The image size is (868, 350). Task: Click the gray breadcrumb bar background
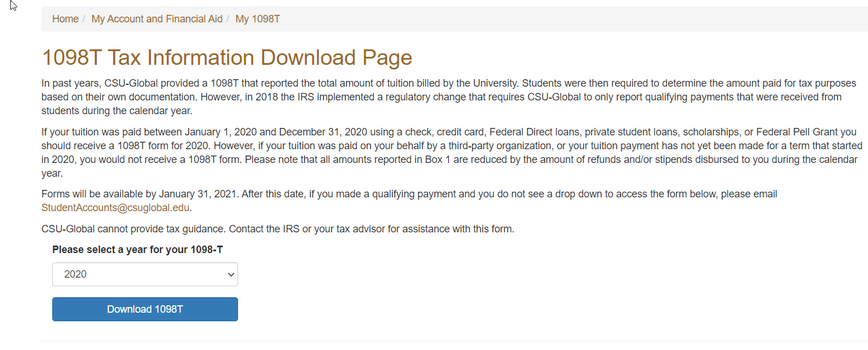(x=574, y=19)
